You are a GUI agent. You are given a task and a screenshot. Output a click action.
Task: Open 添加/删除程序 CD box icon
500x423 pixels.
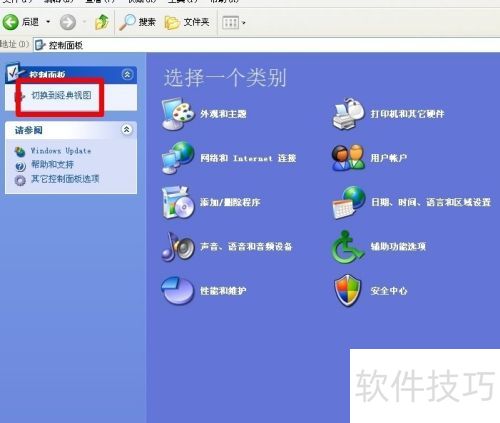(x=178, y=202)
